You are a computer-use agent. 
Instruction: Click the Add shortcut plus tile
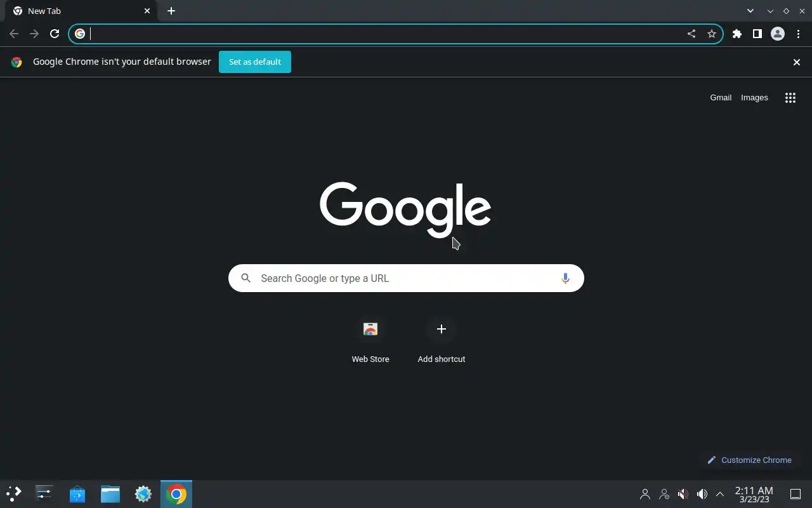[442, 340]
